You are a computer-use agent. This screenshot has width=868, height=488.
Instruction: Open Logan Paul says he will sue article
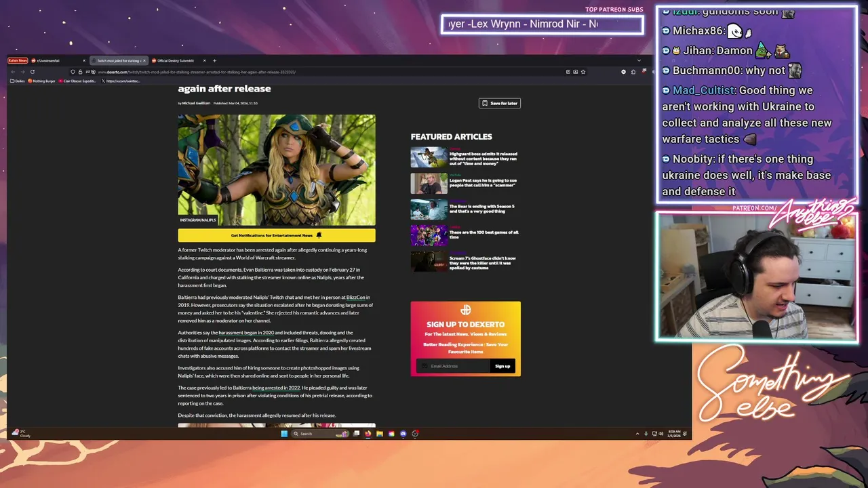[483, 183]
